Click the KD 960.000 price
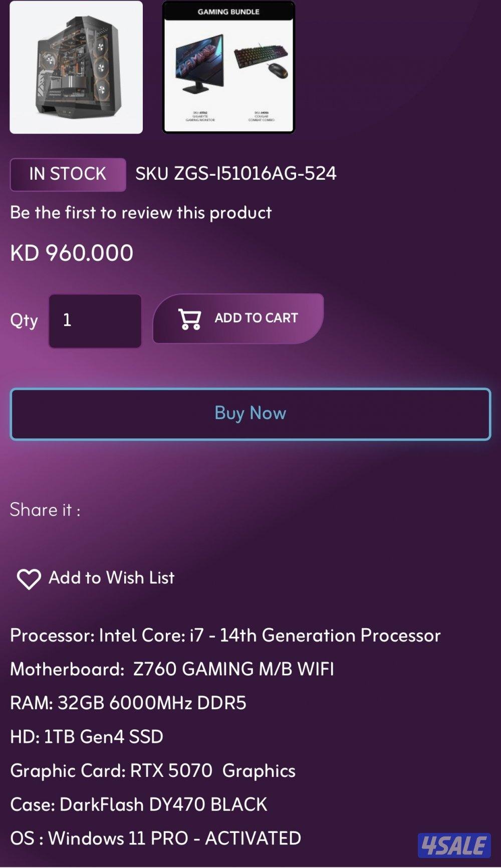501x868 pixels. pos(72,253)
